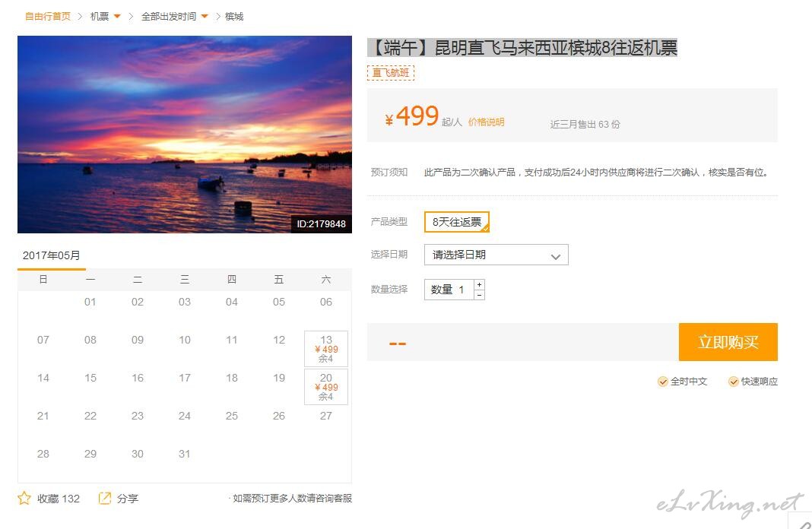Image resolution: width=812 pixels, height=529 pixels.
Task: Click the 数量 quantity input field
Action: coord(449,290)
